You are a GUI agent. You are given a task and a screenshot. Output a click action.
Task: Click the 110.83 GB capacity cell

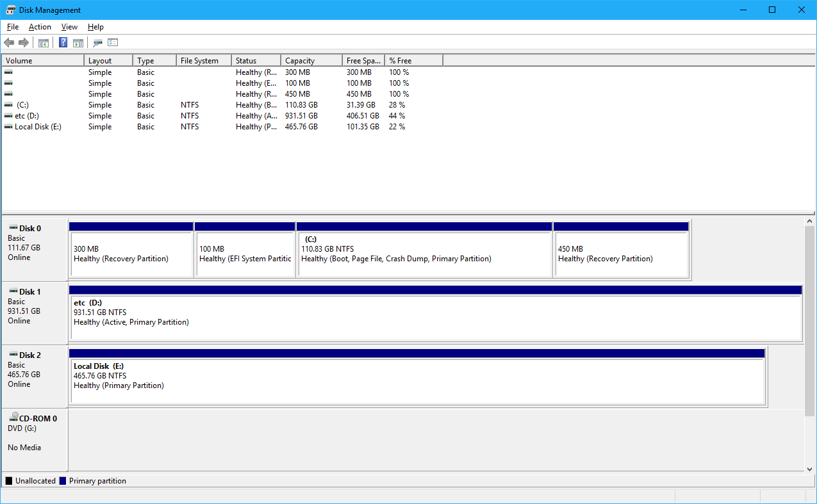301,105
